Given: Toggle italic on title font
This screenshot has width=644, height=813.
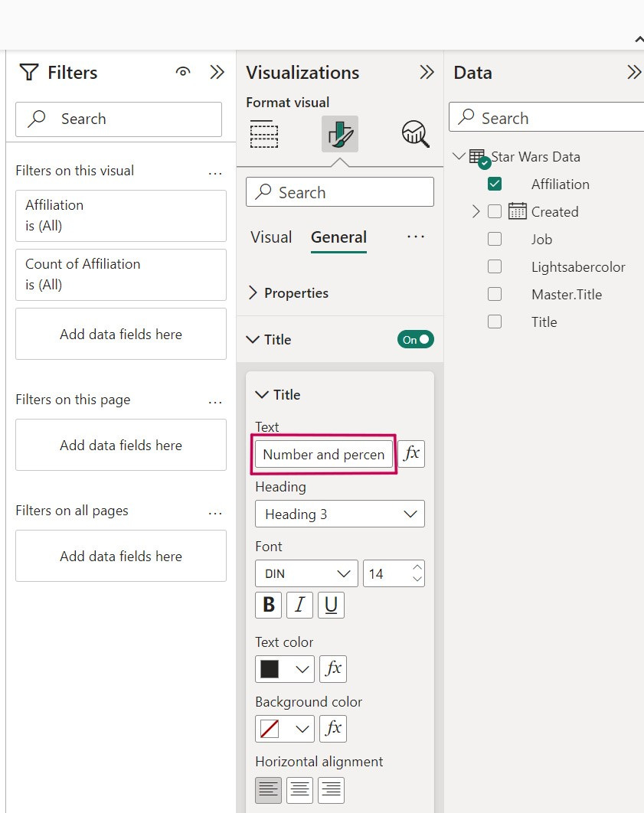Looking at the screenshot, I should pyautogui.click(x=299, y=605).
